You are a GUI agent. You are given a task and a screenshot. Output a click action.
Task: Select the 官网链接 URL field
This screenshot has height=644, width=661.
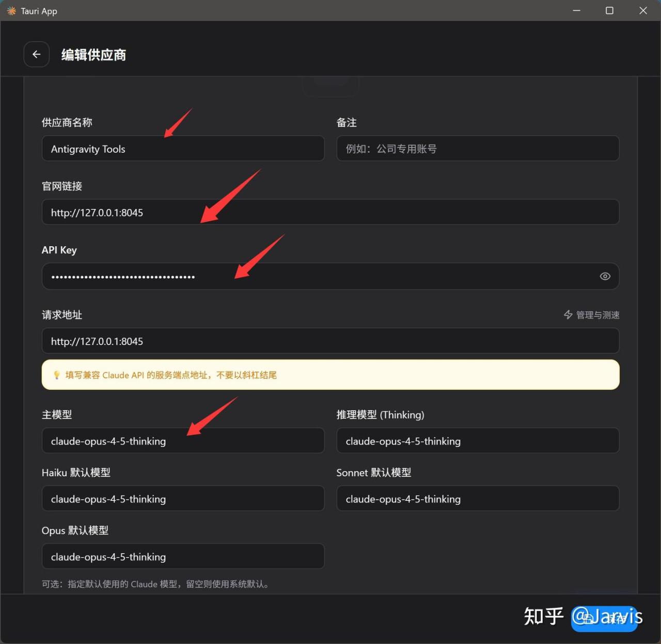[x=330, y=213]
